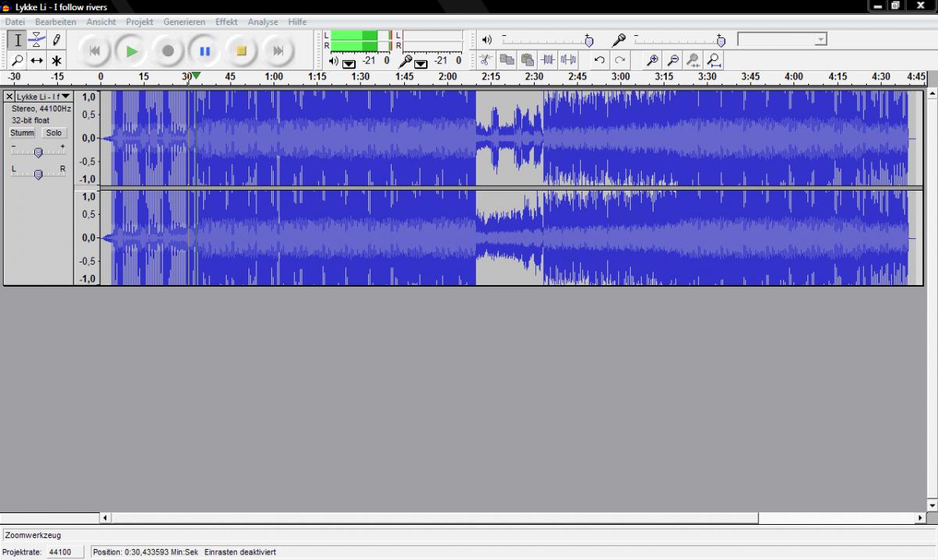Click the track gain slider
The image size is (938, 560).
(x=38, y=152)
